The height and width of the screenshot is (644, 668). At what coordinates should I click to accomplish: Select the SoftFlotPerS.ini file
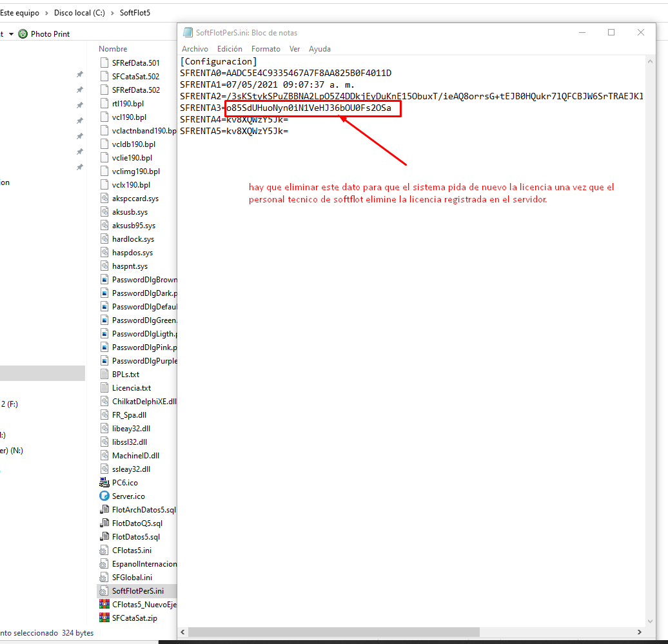[137, 590]
